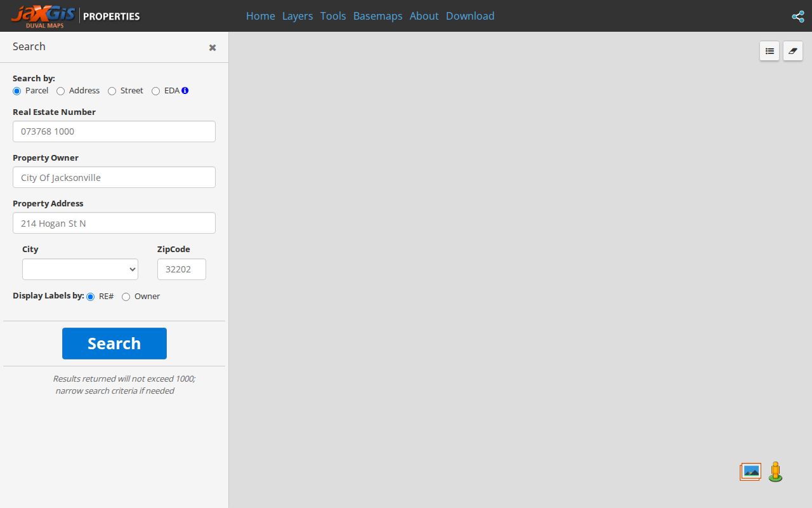
Task: Click the JaxGIS Duval Maps logo
Action: pyautogui.click(x=43, y=16)
